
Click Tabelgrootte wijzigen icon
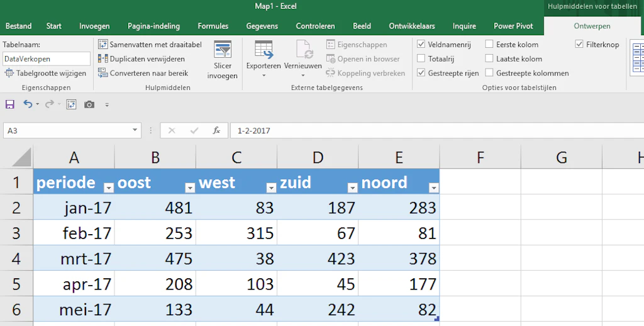coord(9,73)
